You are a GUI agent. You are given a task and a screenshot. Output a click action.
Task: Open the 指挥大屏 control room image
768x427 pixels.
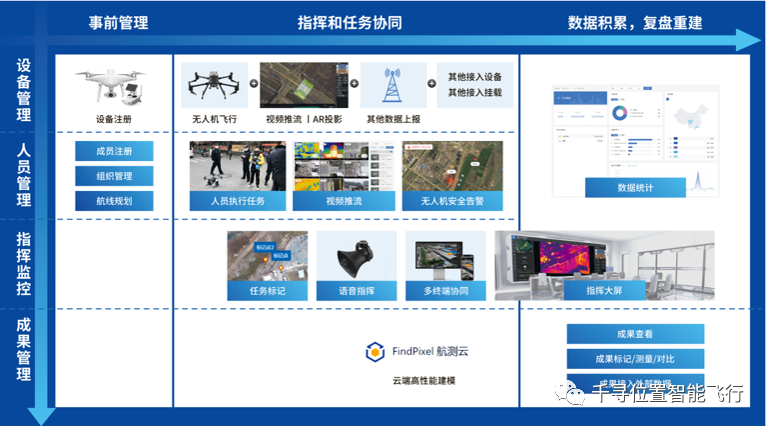pyautogui.click(x=604, y=260)
